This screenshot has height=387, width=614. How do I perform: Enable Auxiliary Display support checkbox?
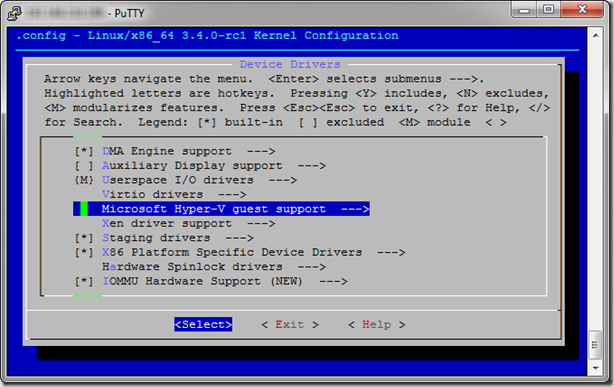tap(84, 166)
